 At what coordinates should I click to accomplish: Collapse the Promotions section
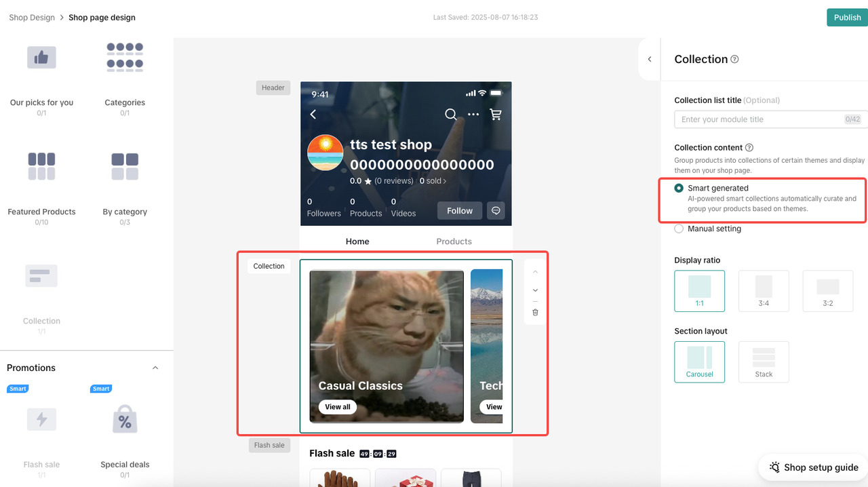155,368
